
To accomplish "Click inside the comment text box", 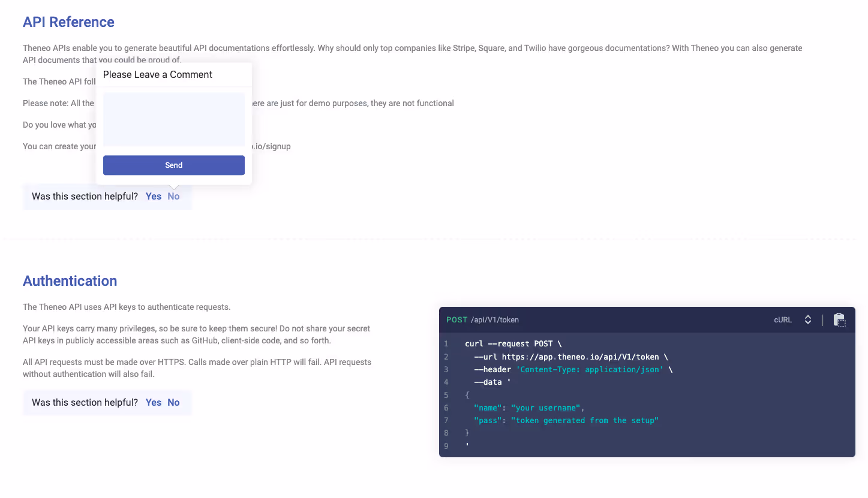I will 173,119.
